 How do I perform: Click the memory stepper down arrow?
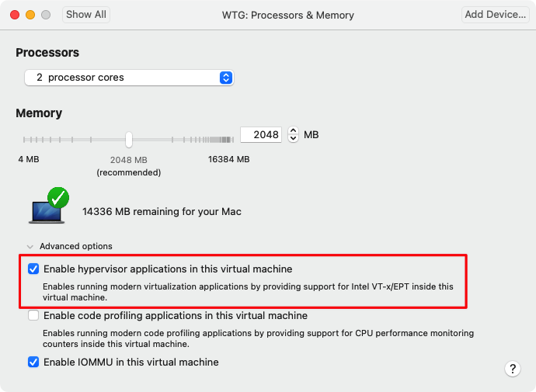pyautogui.click(x=293, y=139)
